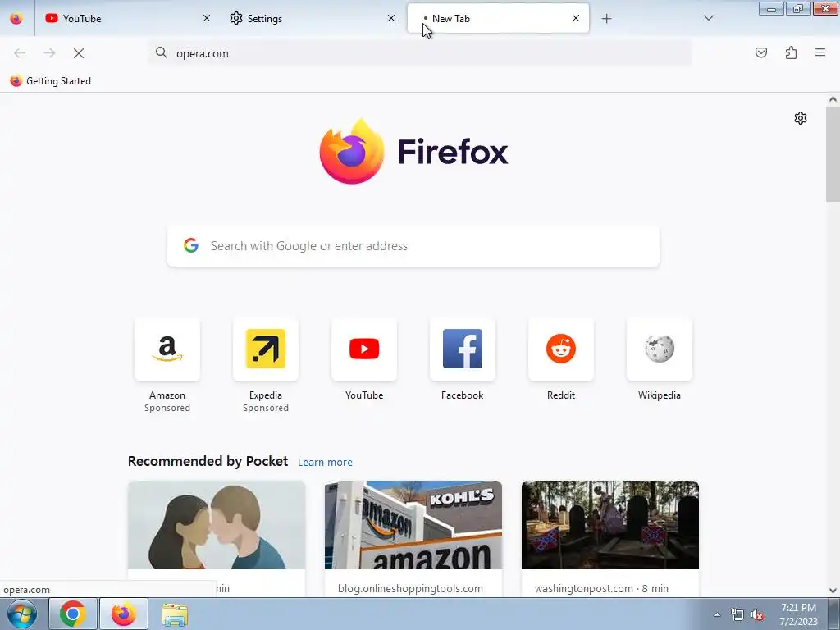The height and width of the screenshot is (630, 840).
Task: Click Learn more next to Pocket
Action: (325, 463)
